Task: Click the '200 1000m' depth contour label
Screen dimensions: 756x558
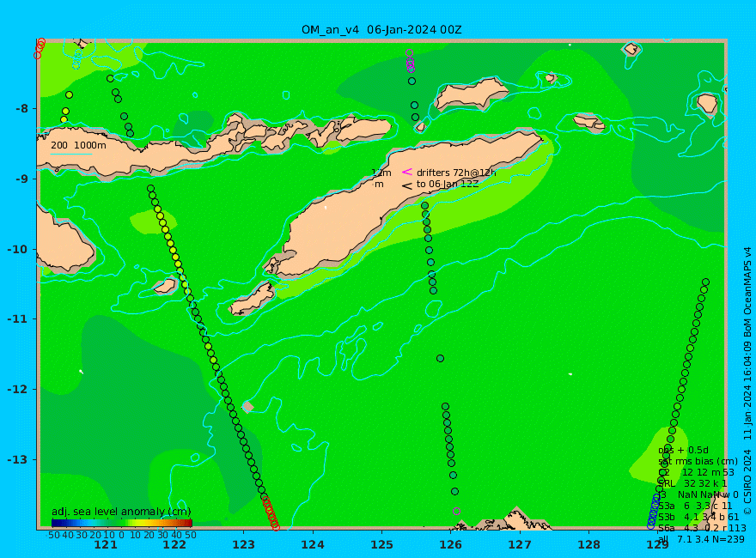Action: [78, 145]
